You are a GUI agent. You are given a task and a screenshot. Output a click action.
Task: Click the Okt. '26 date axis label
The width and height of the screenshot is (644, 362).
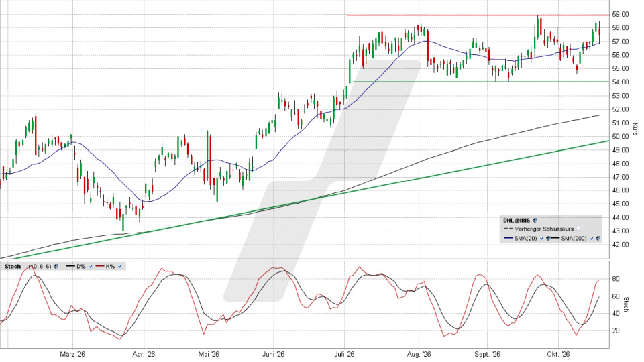pyautogui.click(x=558, y=354)
